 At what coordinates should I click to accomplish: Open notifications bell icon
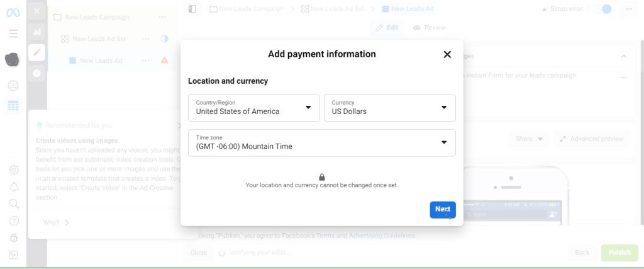tap(14, 186)
